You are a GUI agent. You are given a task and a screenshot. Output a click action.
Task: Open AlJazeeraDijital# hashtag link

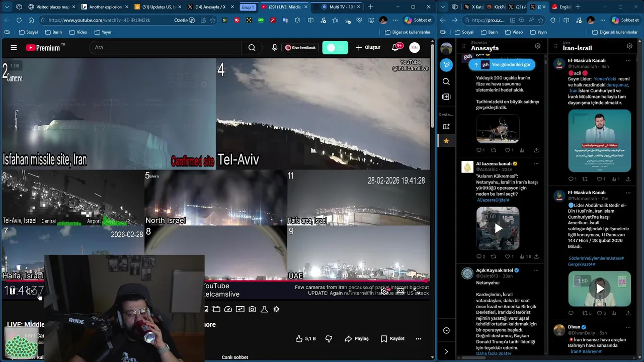click(x=494, y=200)
